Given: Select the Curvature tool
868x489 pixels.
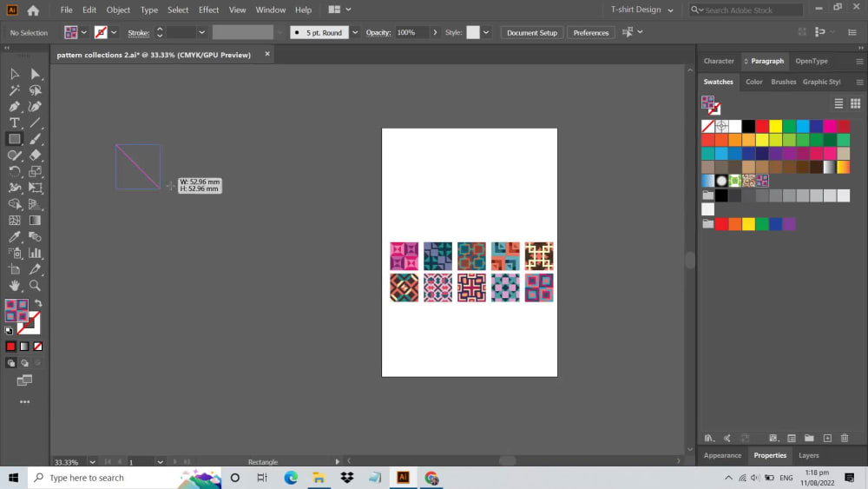Looking at the screenshot, I should [x=35, y=106].
